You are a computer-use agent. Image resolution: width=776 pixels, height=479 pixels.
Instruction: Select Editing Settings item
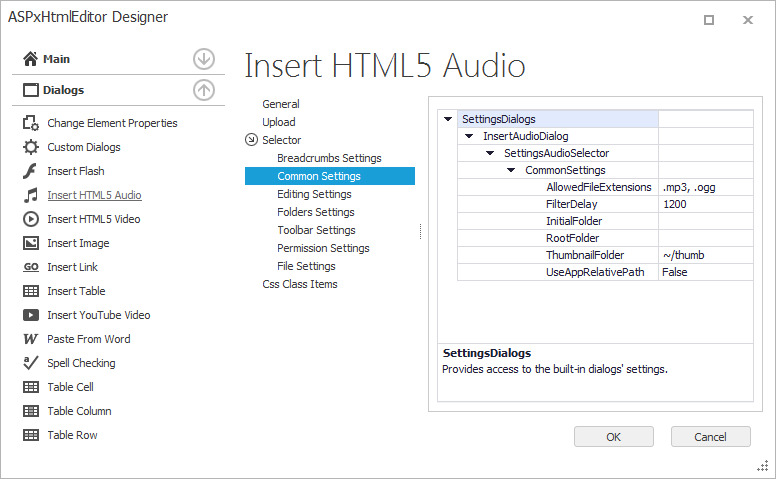coord(314,194)
